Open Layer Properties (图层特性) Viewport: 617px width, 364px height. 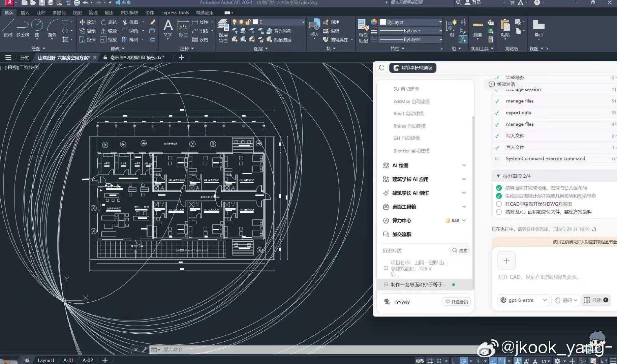pyautogui.click(x=223, y=31)
